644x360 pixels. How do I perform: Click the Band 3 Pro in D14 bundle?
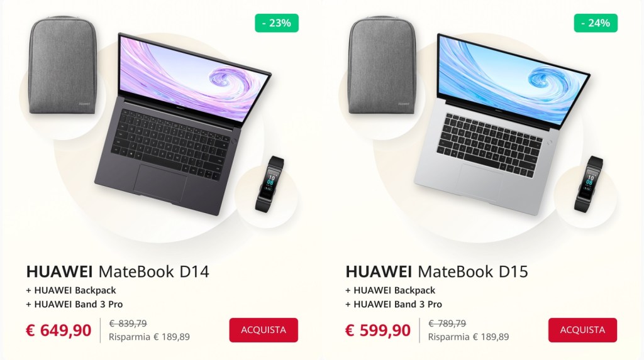pos(269,184)
